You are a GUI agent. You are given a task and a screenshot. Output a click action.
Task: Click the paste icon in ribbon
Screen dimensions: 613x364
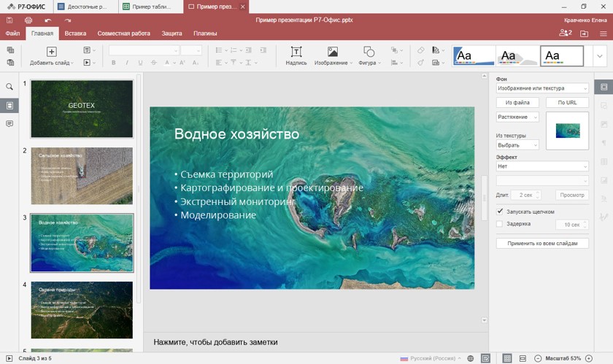[x=10, y=63]
